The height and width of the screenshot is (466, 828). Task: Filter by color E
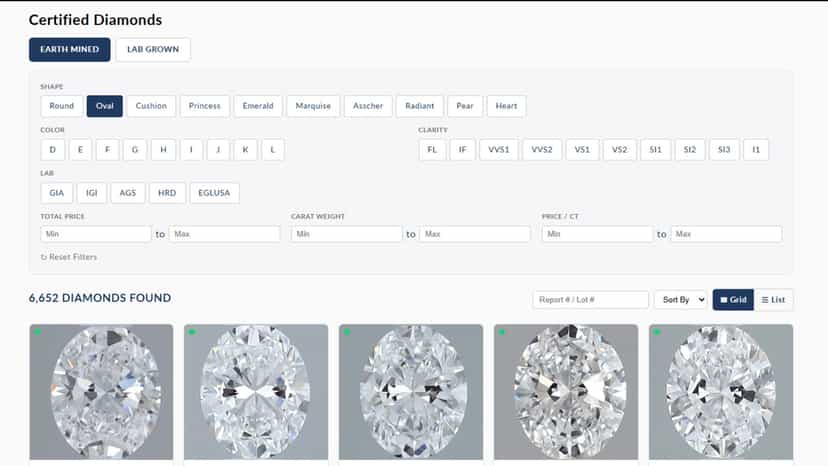pos(80,150)
